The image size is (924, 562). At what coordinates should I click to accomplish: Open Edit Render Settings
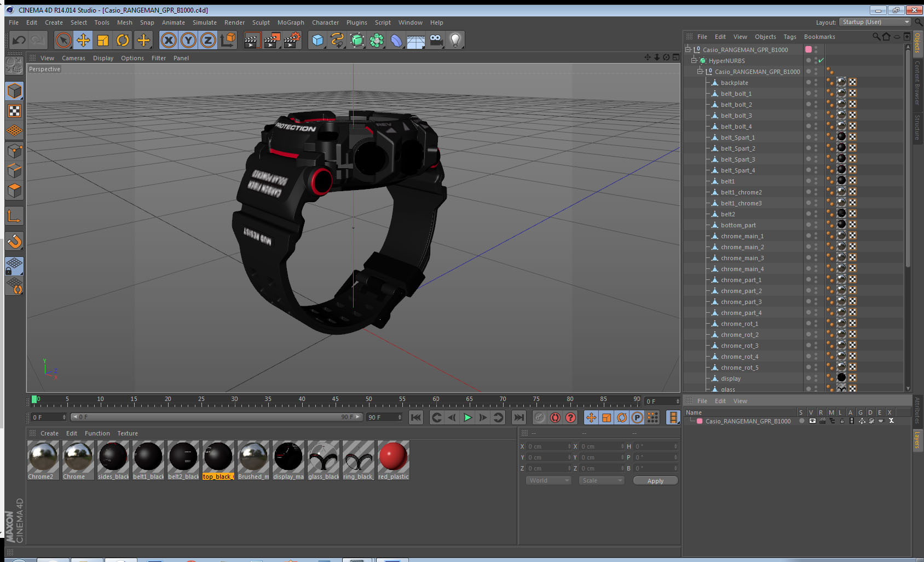point(292,40)
